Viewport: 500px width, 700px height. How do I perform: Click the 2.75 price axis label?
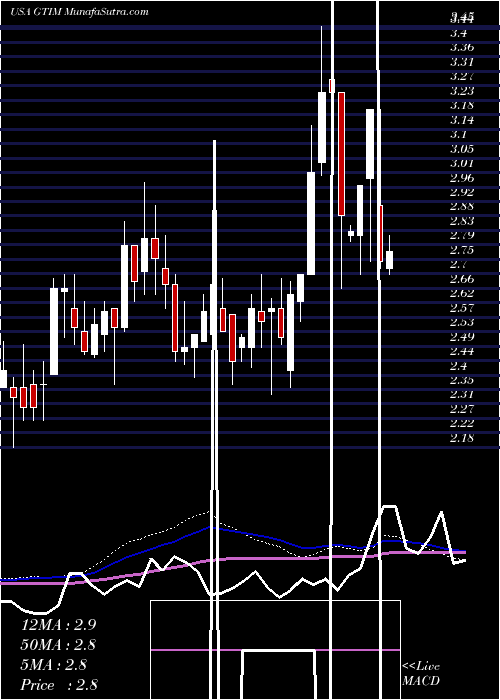pos(462,250)
